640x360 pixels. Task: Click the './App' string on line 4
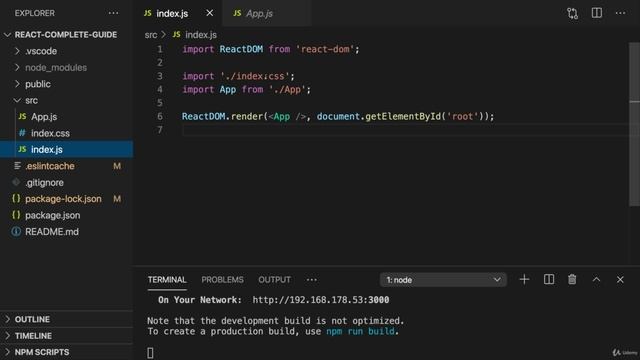click(x=287, y=90)
